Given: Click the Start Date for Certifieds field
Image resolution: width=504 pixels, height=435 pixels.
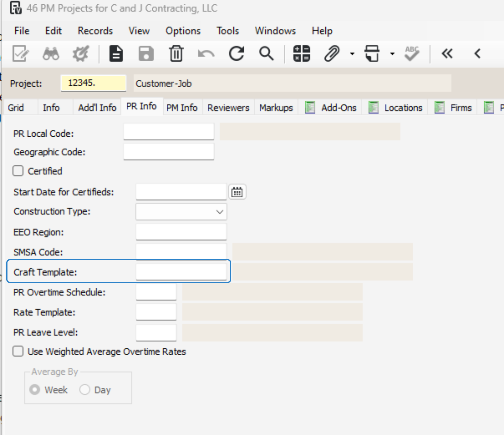Looking at the screenshot, I should (181, 192).
